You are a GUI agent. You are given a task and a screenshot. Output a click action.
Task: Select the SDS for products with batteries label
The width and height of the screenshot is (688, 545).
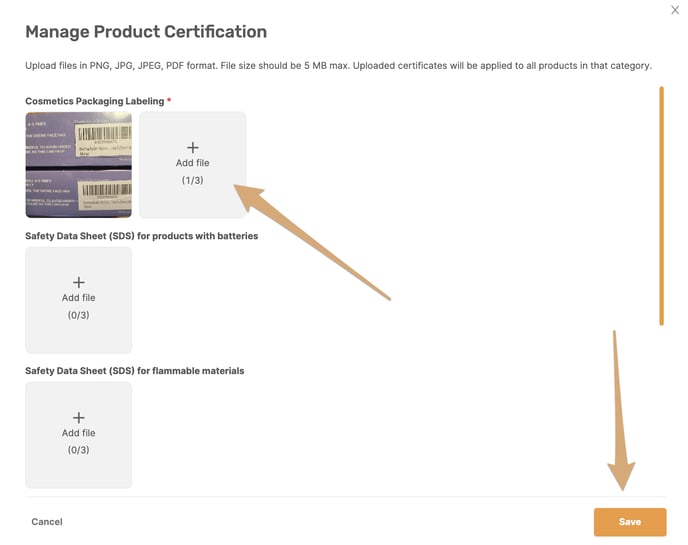141,236
